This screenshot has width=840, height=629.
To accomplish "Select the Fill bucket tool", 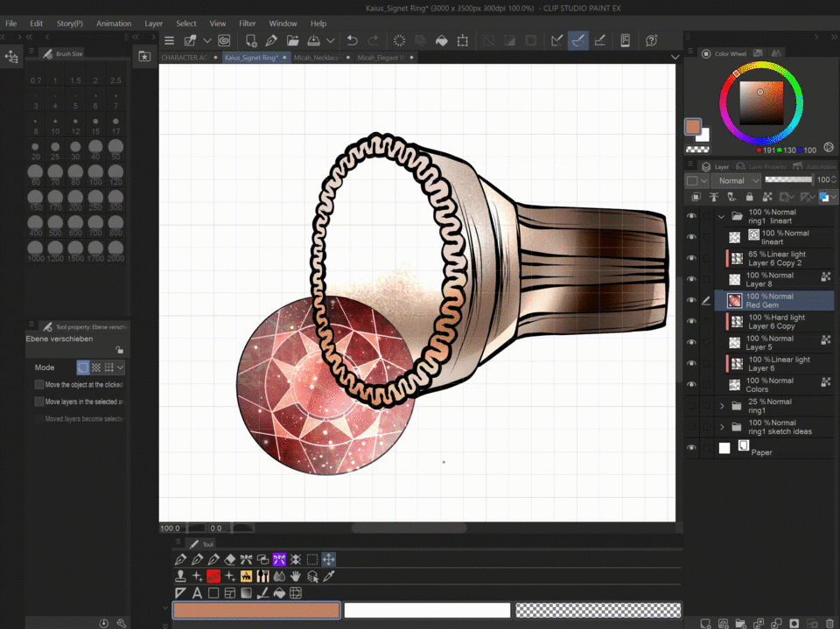I will pos(279,593).
